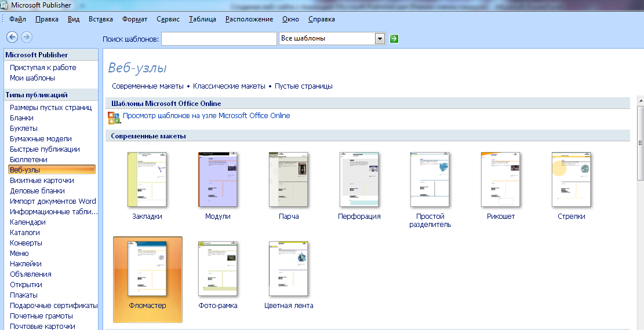The height and width of the screenshot is (330, 644).
Task: Select Бюллетени publication type
Action: tap(29, 160)
